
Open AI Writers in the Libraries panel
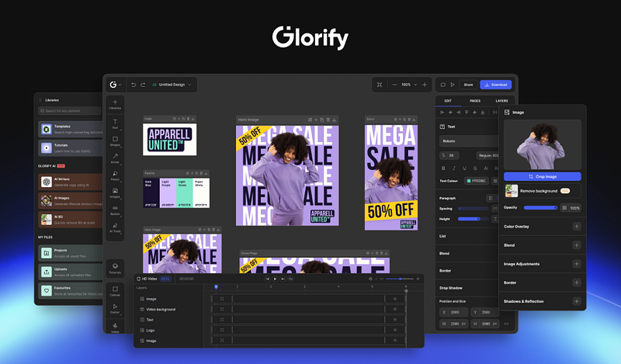tap(71, 182)
